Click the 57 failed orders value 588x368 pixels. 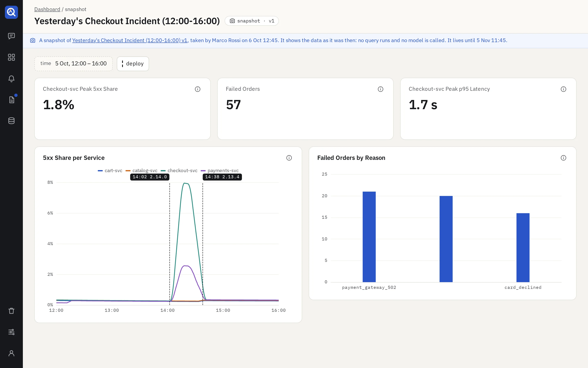233,105
